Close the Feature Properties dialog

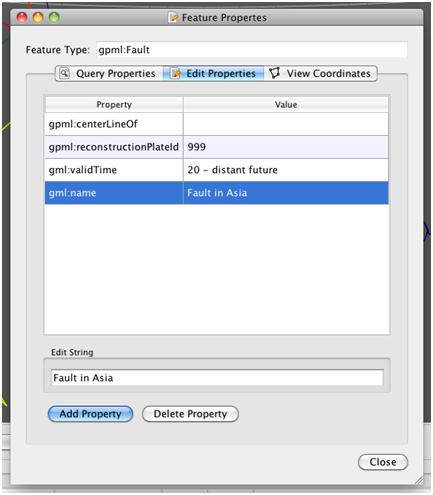383,462
